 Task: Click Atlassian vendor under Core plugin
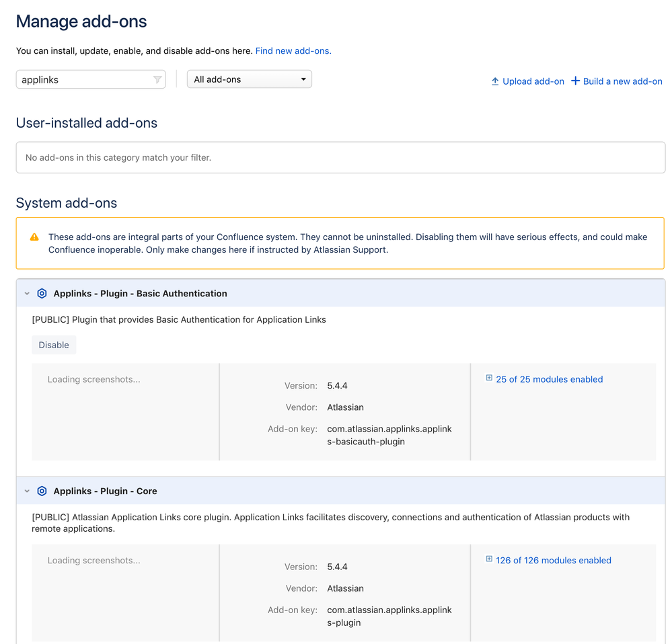(346, 588)
